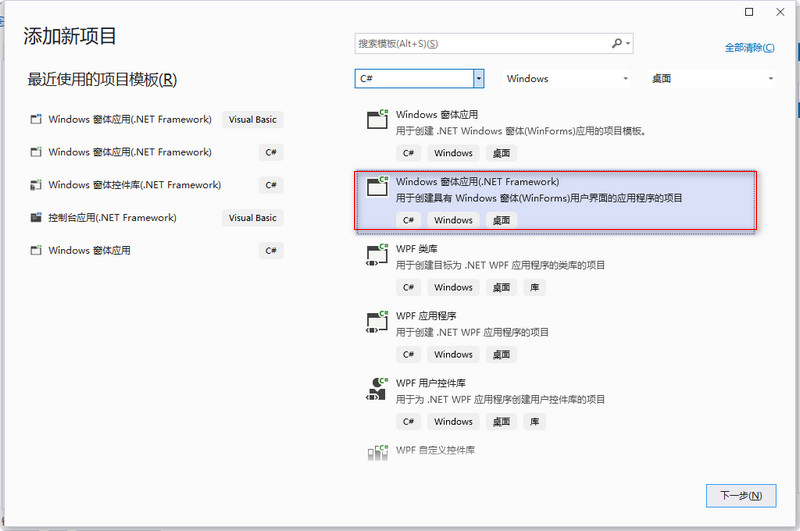Screen dimensions: 800x531
Task: Click the 下一步(N) next button
Action: [x=741, y=496]
